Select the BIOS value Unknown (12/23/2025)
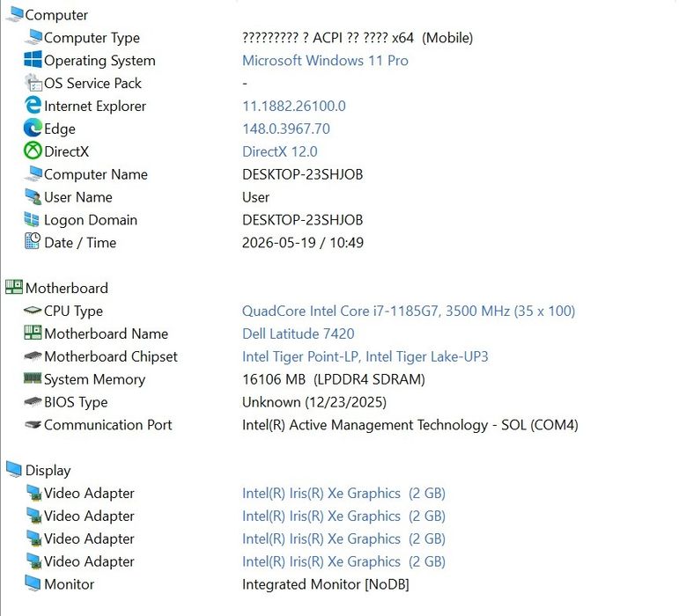 [314, 402]
